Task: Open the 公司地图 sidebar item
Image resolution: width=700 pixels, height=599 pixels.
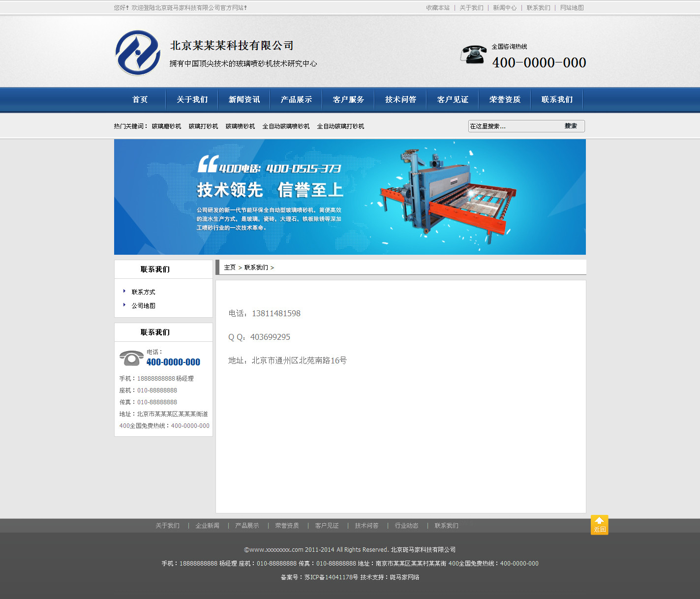Action: (x=143, y=306)
